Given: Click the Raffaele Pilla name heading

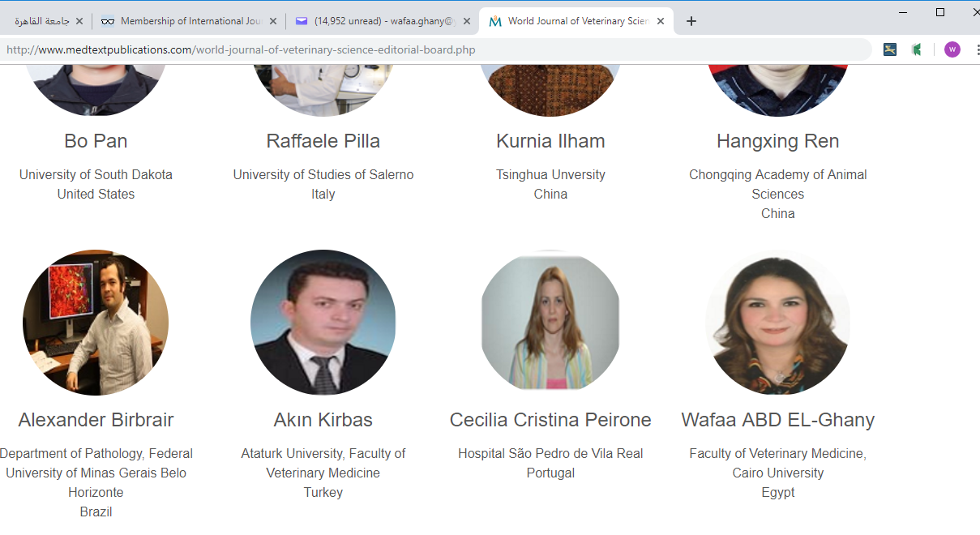Looking at the screenshot, I should (x=323, y=141).
